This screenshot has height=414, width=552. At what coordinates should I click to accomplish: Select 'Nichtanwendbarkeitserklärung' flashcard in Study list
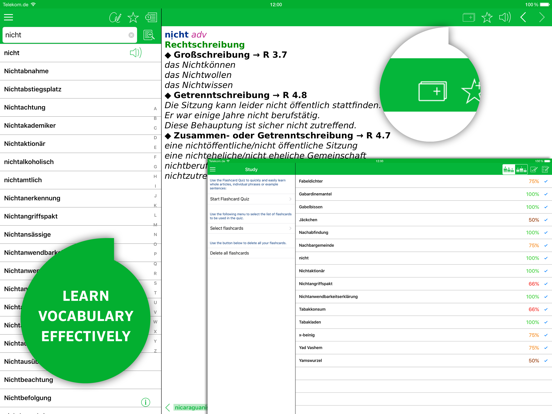tap(424, 297)
